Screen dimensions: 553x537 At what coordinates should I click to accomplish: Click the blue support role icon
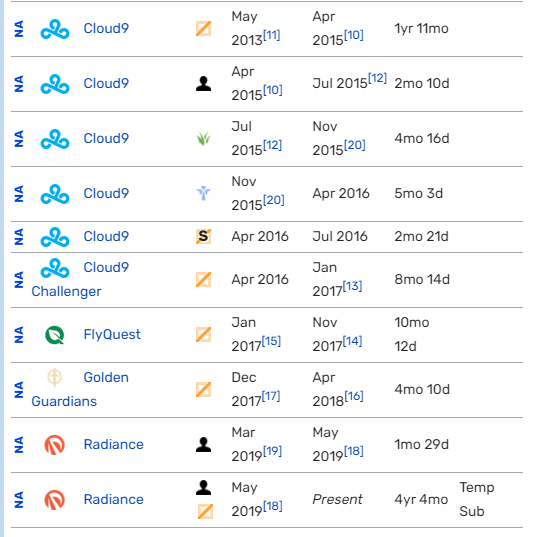(203, 194)
